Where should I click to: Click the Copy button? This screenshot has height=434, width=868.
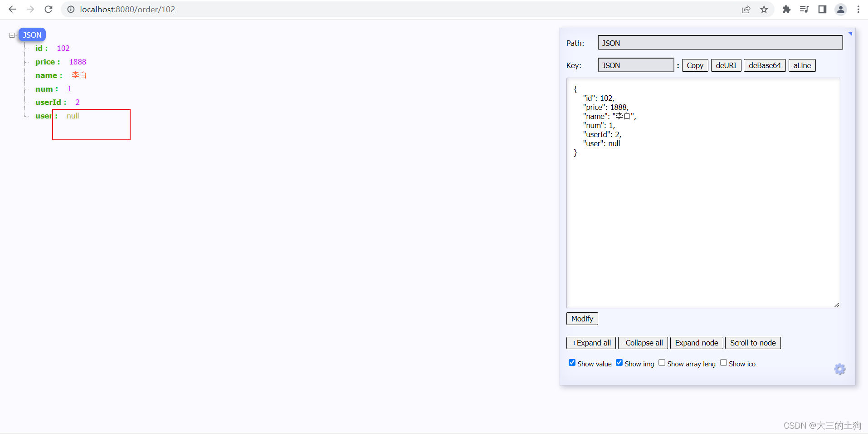pos(695,65)
